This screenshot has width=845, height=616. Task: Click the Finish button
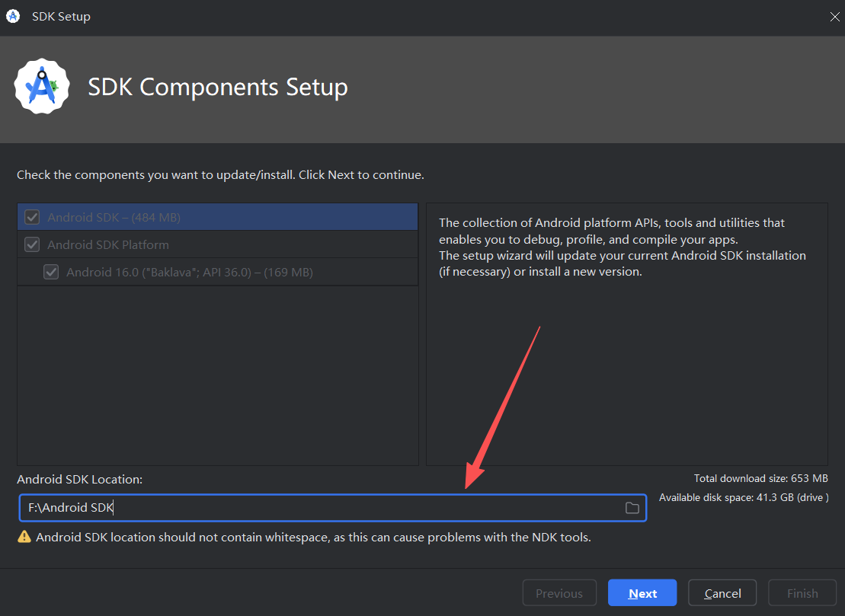[802, 593]
